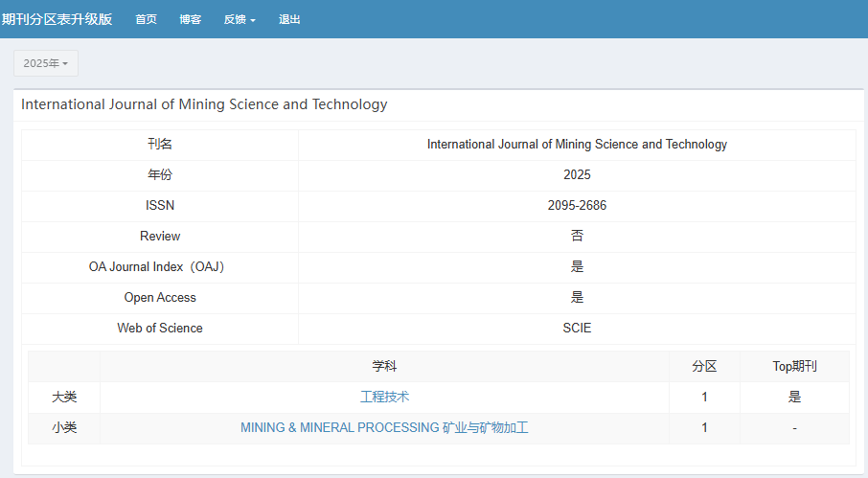This screenshot has width=868, height=478.
Task: Select the Review value 否
Action: (577, 237)
